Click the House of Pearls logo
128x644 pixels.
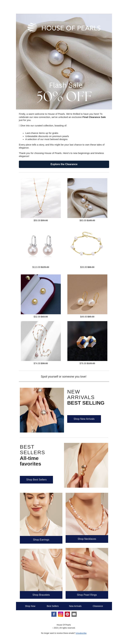[64, 28]
